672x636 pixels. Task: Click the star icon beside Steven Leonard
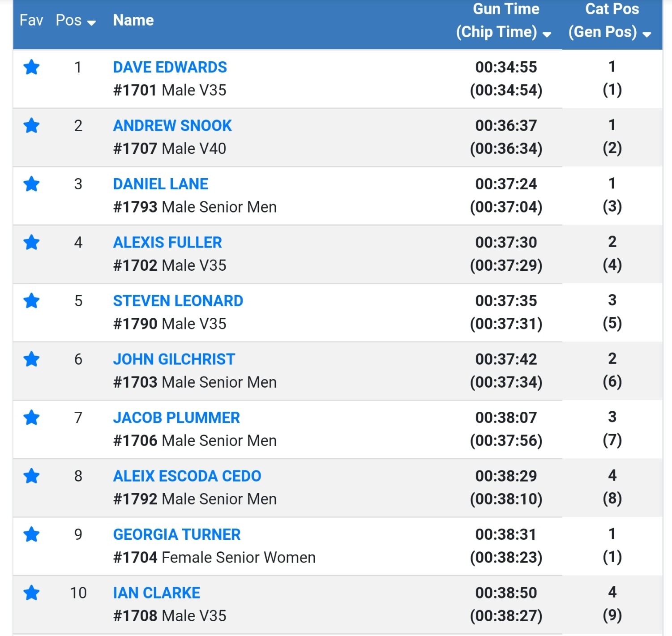click(x=31, y=301)
